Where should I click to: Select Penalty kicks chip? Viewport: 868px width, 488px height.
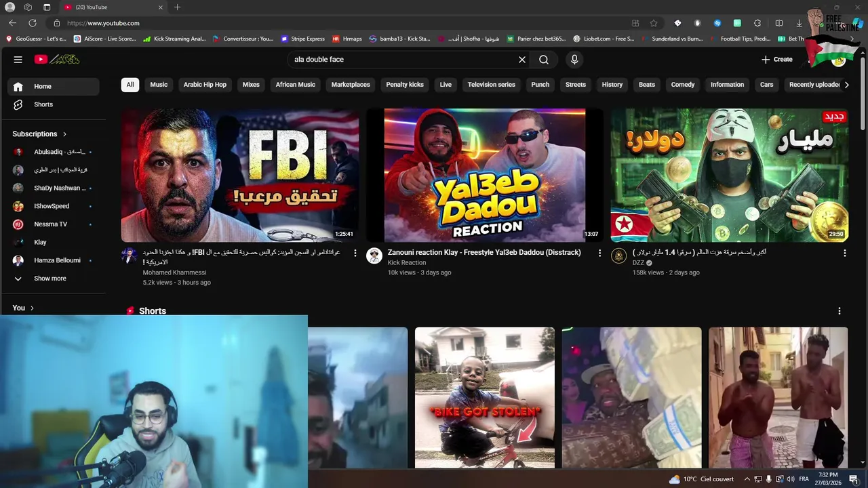tap(405, 85)
